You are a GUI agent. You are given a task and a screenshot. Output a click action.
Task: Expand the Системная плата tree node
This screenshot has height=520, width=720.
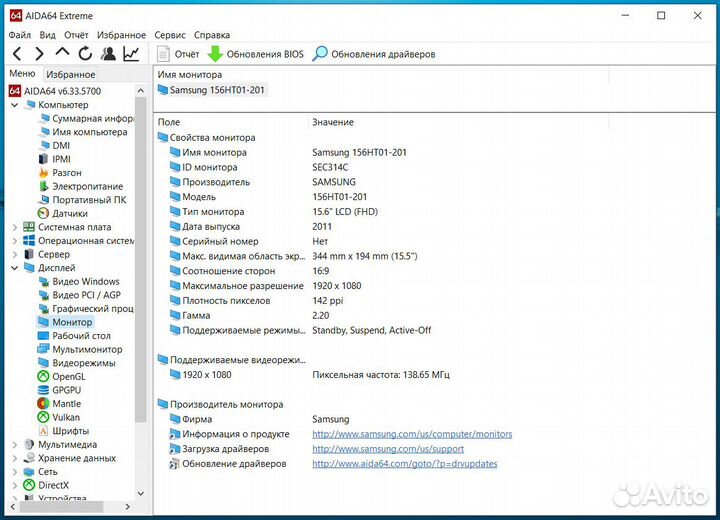(15, 227)
